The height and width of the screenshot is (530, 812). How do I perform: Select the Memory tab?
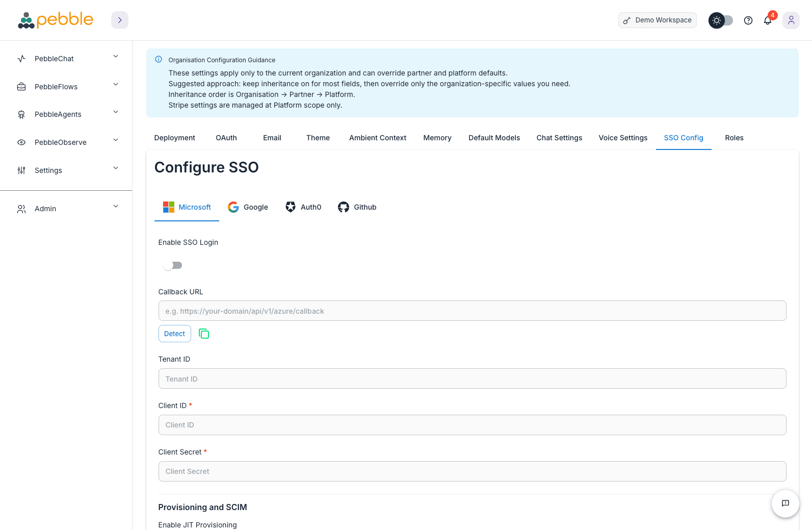click(437, 138)
